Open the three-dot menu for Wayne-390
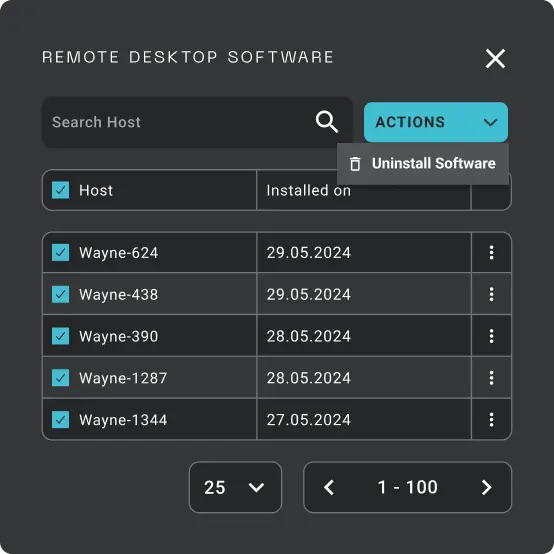Viewport: 554px width, 554px height. click(x=491, y=336)
